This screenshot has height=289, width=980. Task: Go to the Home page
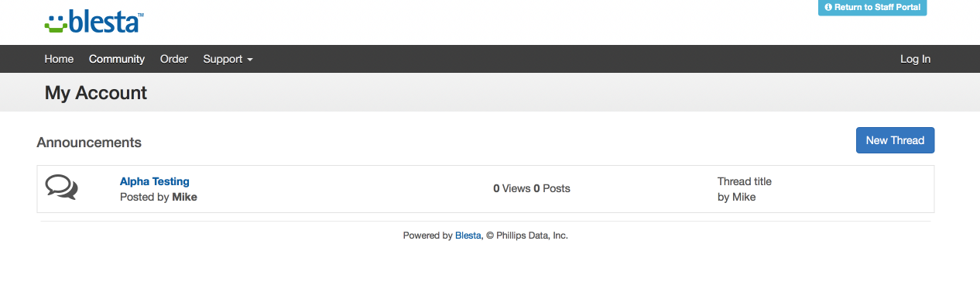(x=59, y=59)
